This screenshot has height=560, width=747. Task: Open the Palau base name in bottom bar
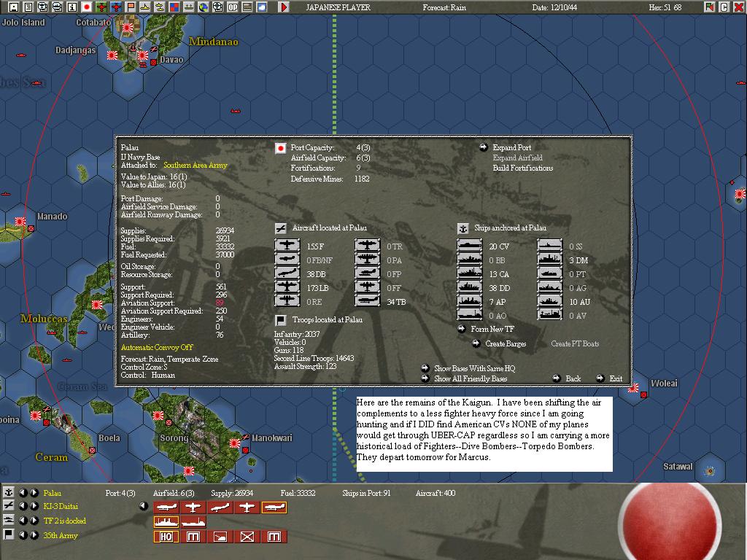[52, 494]
